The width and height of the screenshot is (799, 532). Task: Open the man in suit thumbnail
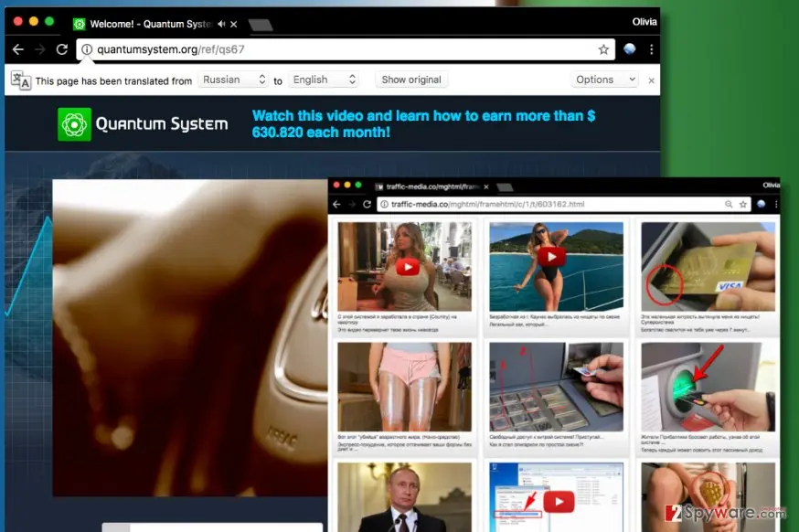click(x=405, y=497)
